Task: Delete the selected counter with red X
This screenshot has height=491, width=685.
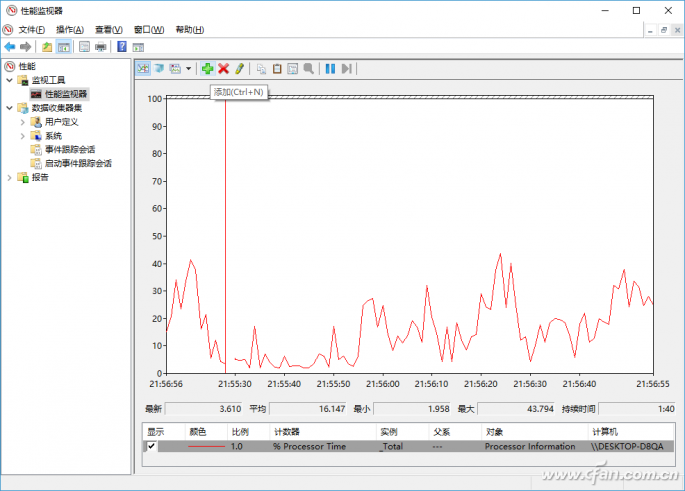Action: [x=223, y=68]
